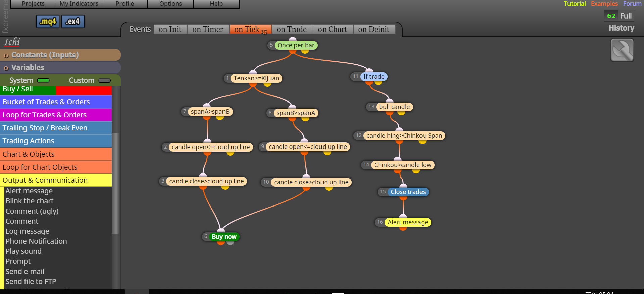Export project as .ex4 file
Viewport: 644px width, 294px height.
pyautogui.click(x=73, y=22)
